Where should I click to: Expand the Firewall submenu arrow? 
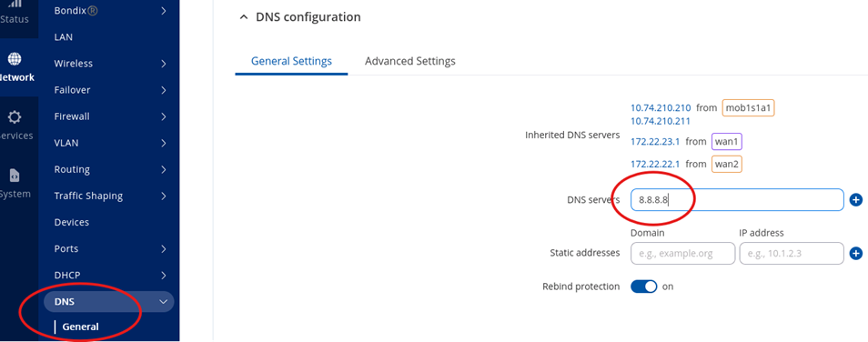coord(163,116)
